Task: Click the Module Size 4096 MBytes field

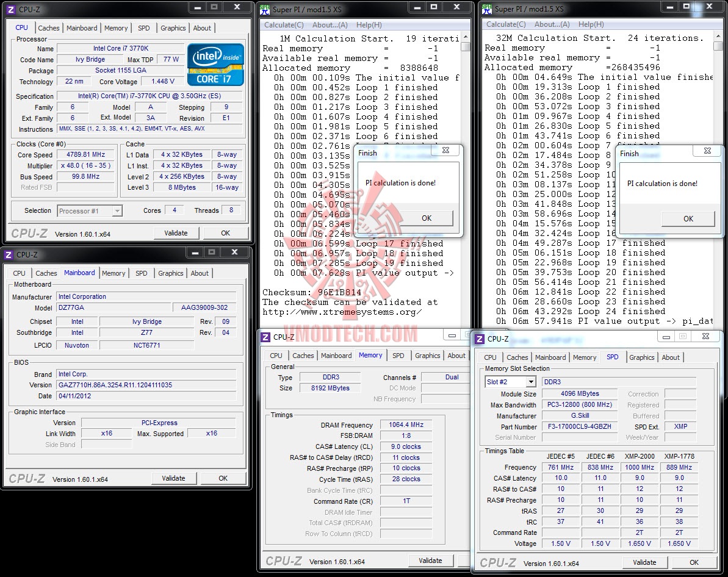Action: 580,393
